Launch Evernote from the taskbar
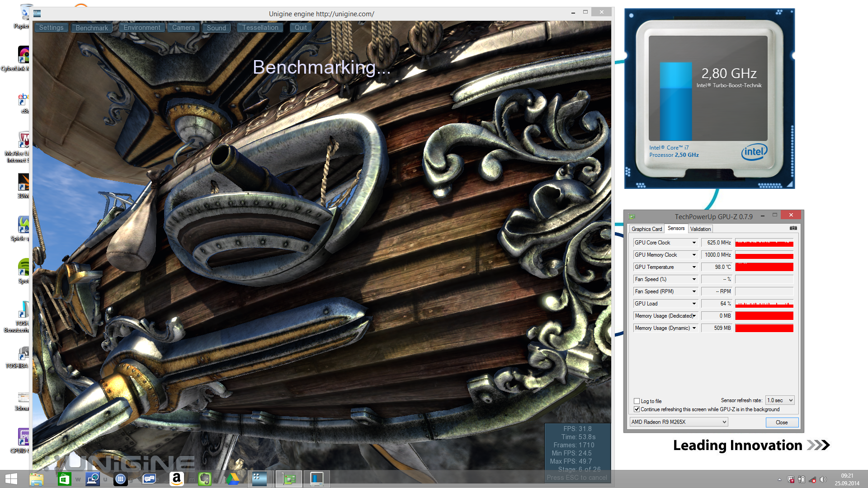Image resolution: width=868 pixels, height=488 pixels. tap(205, 479)
